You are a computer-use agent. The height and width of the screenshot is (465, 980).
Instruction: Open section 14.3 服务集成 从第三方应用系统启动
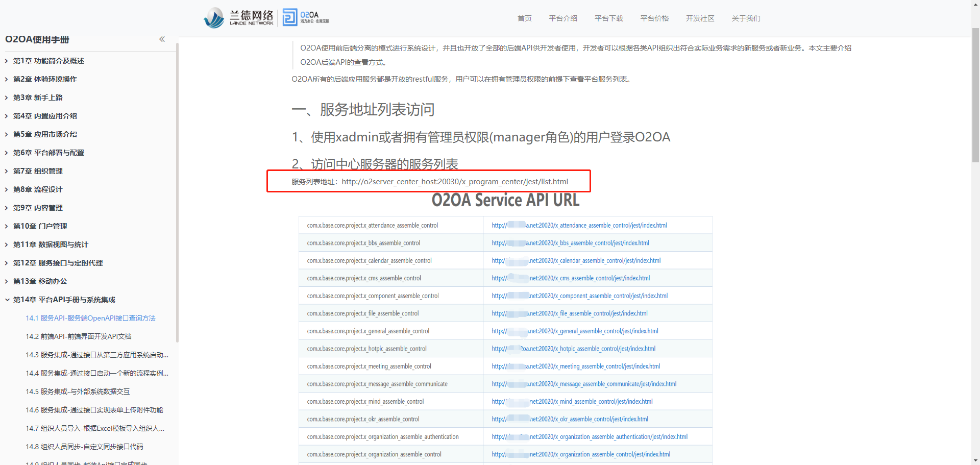(x=97, y=355)
